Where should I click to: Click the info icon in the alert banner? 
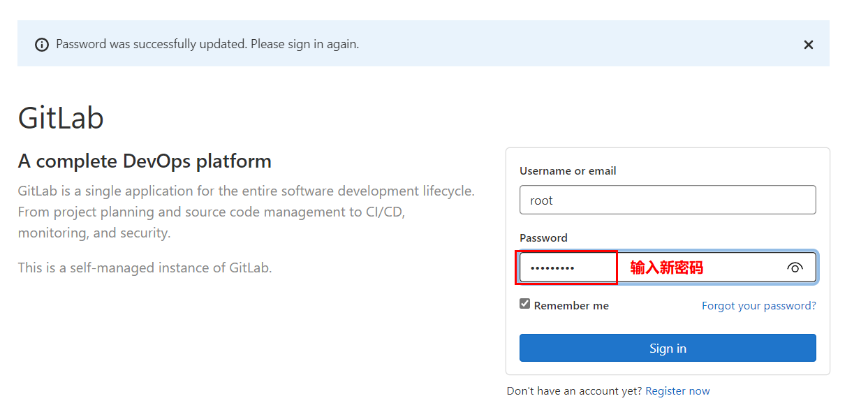[42, 45]
